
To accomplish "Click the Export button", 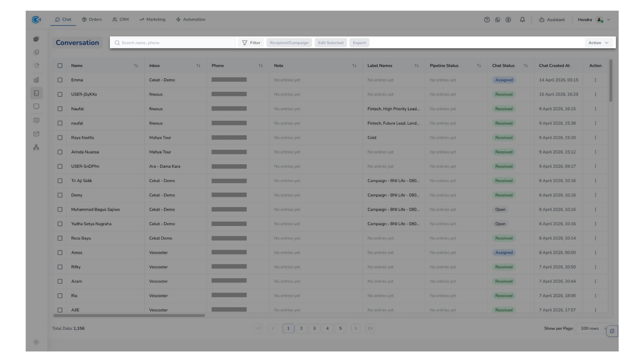I will [x=359, y=43].
